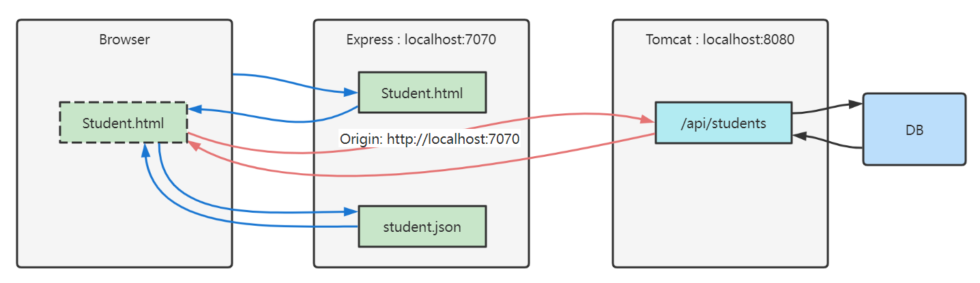Select the dashed Student.html node in Browser
Screen dimensions: 980x283
(x=124, y=123)
